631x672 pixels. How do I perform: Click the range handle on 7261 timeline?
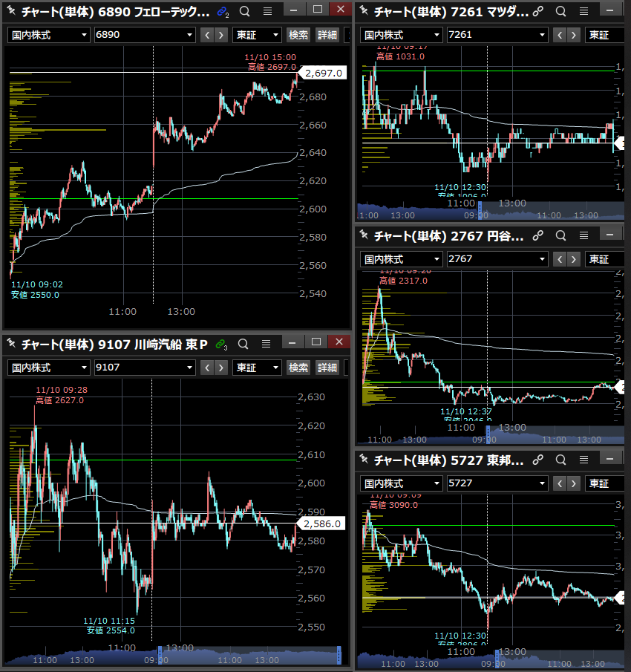pos(480,209)
